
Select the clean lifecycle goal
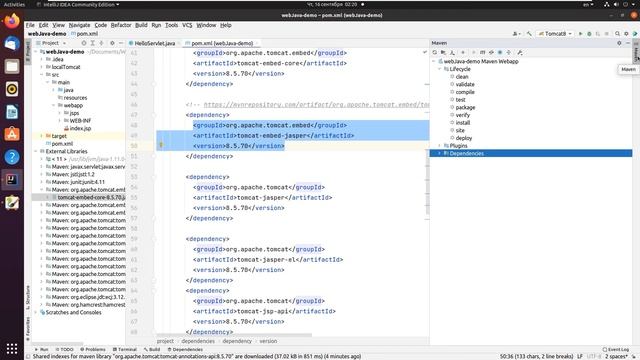click(x=462, y=77)
